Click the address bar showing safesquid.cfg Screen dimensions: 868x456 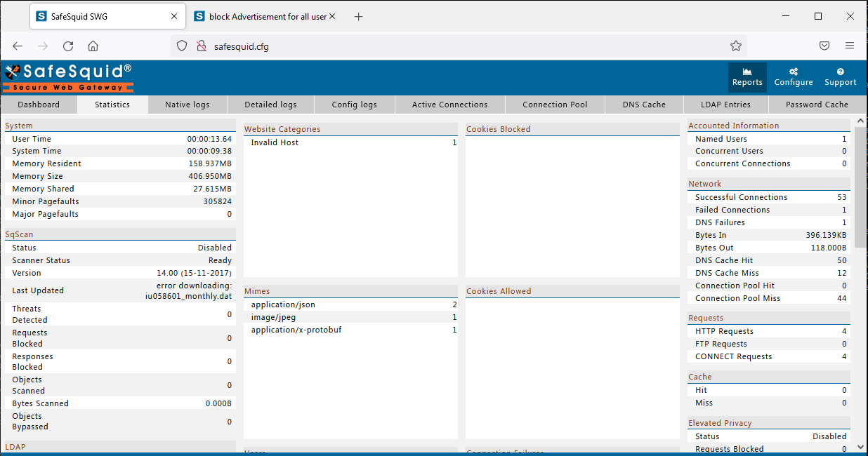[458, 46]
